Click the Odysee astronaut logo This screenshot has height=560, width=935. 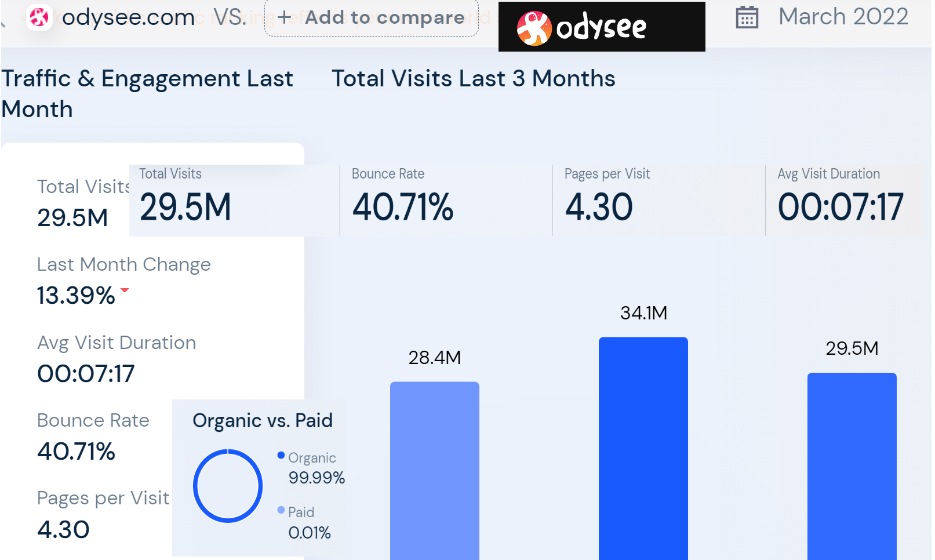click(x=533, y=28)
